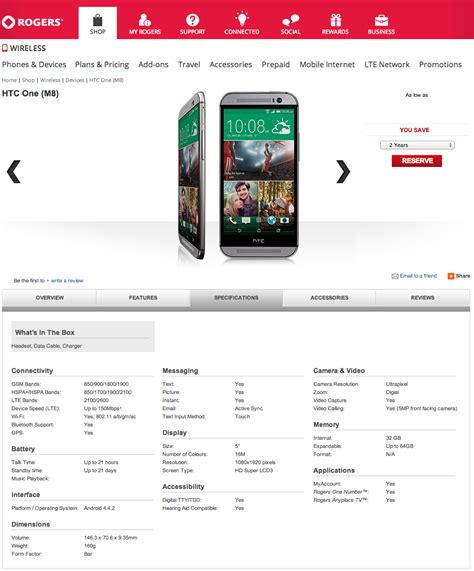Open the Connected lightbulb icon
Image resolution: width=474 pixels, height=571 pixels.
242,19
